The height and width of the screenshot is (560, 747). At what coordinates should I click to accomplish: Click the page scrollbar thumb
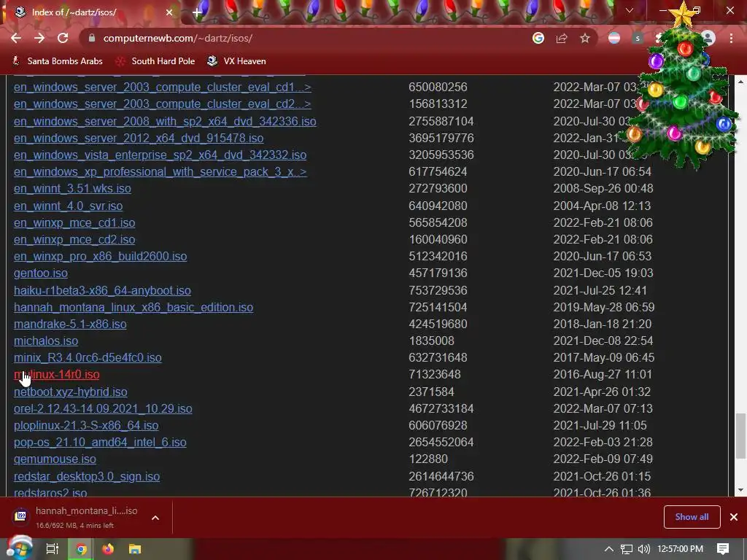[741, 436]
